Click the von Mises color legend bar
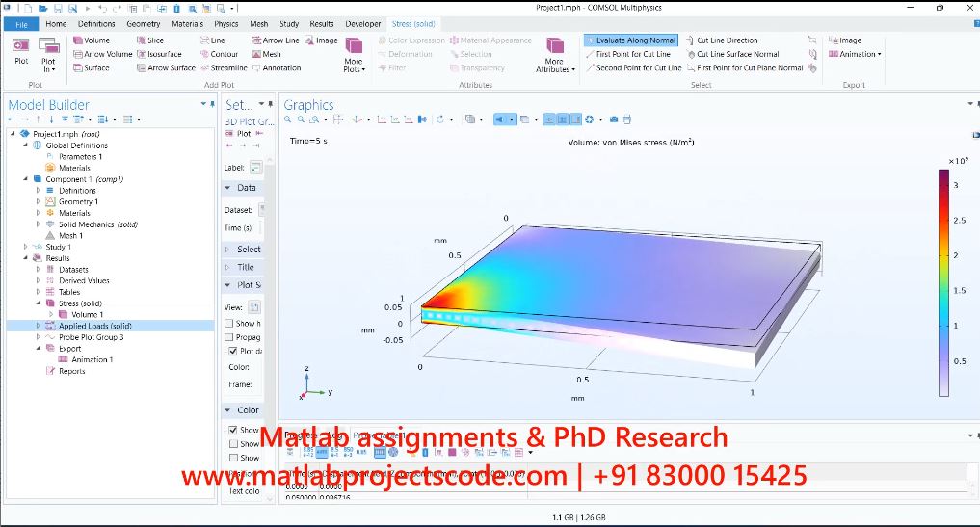Image resolution: width=980 pixels, height=527 pixels. (943, 282)
